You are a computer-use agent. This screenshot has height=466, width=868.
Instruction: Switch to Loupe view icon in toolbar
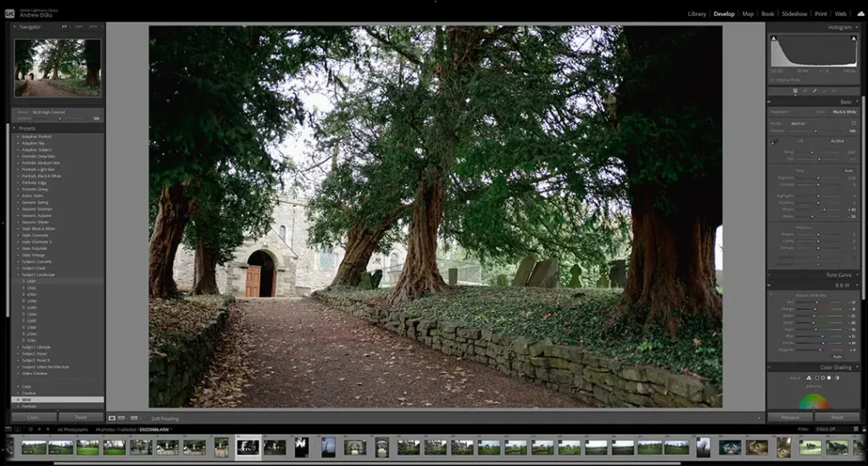coord(112,418)
